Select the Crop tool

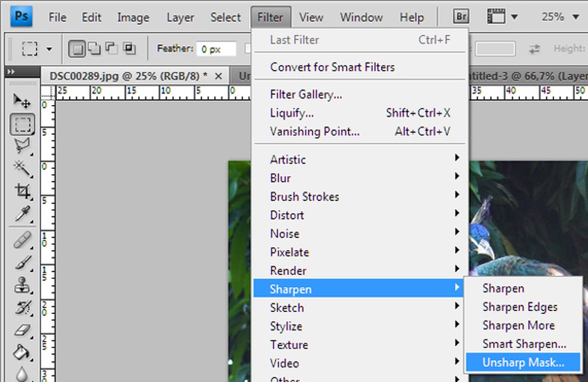coord(22,191)
